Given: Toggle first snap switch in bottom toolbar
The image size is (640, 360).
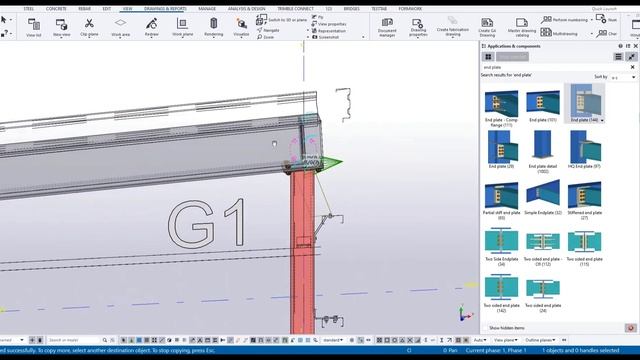Looking at the screenshot, I should 379,340.
